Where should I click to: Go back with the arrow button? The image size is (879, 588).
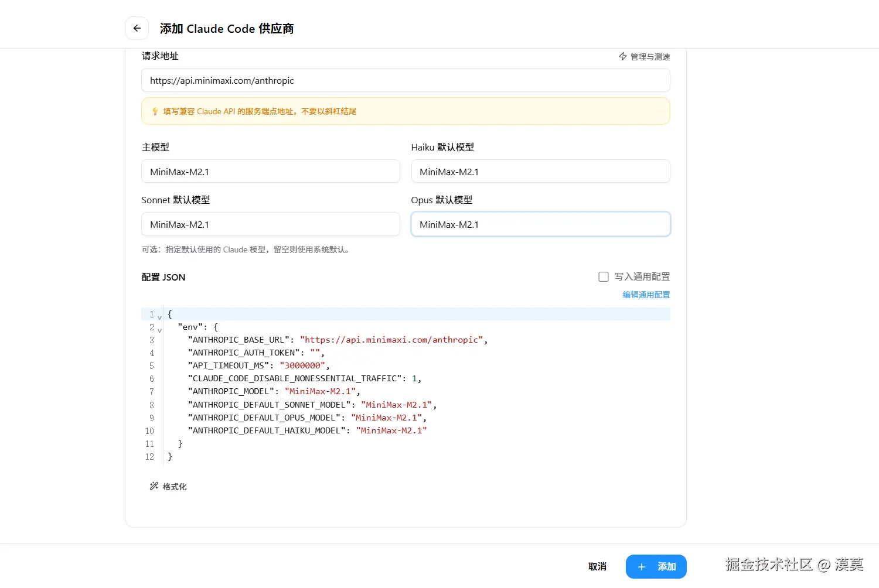coord(137,28)
